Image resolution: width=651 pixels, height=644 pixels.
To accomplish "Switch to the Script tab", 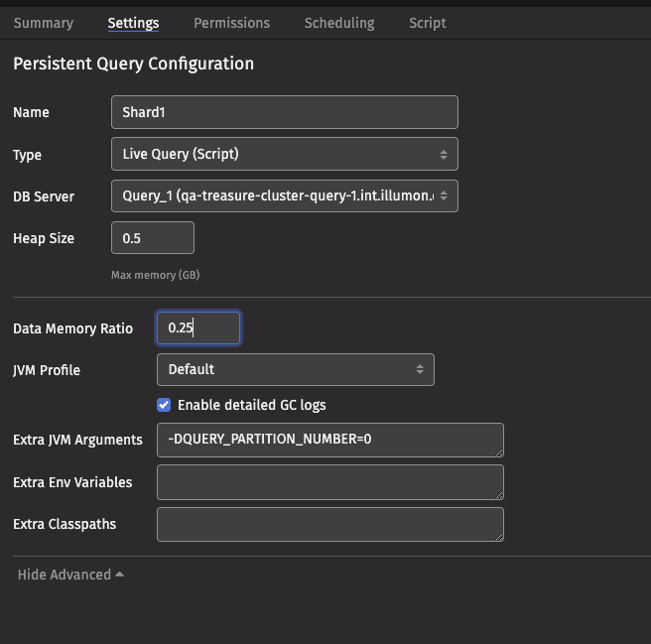I will pyautogui.click(x=427, y=23).
